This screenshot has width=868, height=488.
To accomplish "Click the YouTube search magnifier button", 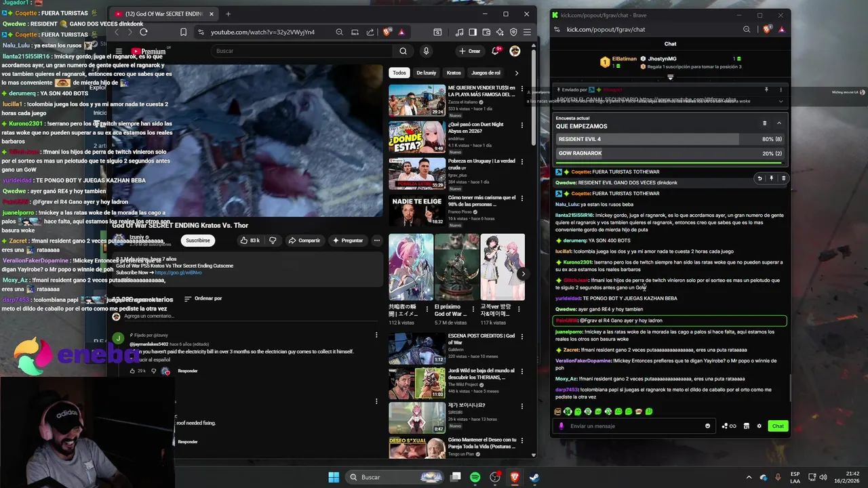I will point(403,51).
